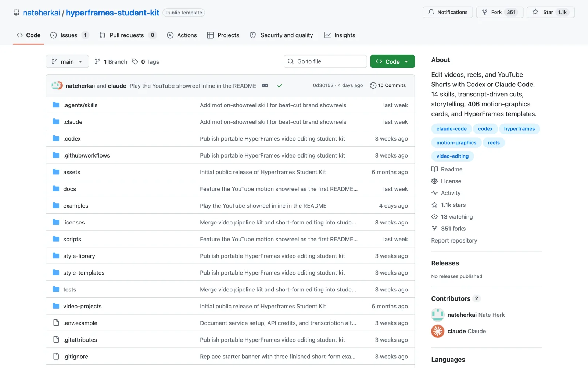This screenshot has height=368, width=588.
Task: Click the fork icon beside 351 forks
Action: tap(434, 229)
